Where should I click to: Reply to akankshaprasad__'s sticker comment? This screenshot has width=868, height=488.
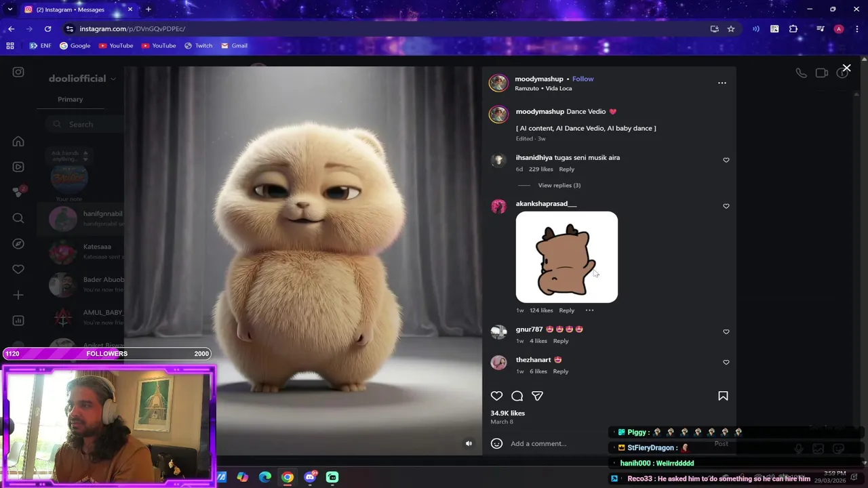coord(566,310)
